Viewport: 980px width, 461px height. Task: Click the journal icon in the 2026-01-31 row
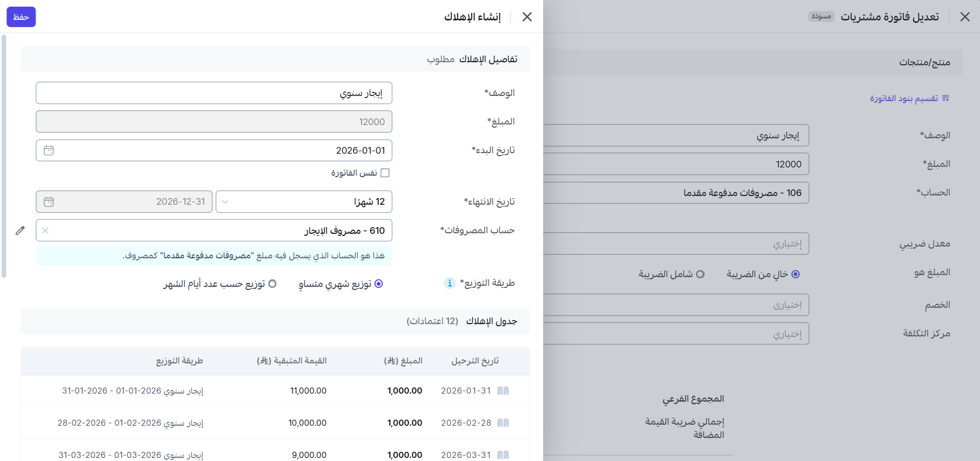(503, 391)
